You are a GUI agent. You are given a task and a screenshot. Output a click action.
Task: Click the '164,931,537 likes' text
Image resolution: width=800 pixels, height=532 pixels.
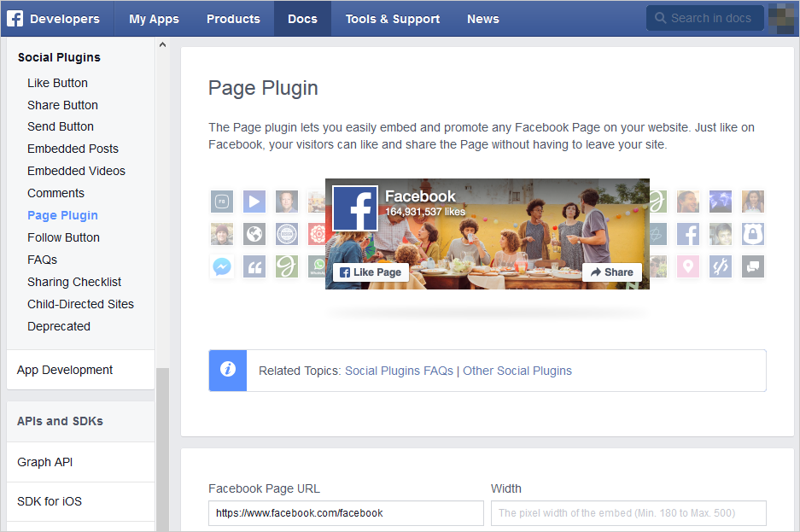pyautogui.click(x=425, y=212)
